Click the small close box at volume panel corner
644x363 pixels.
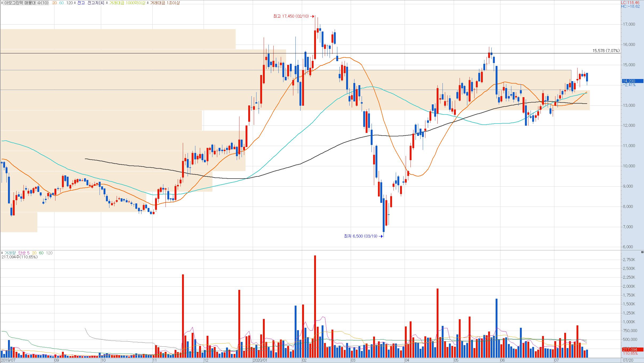coord(642,252)
